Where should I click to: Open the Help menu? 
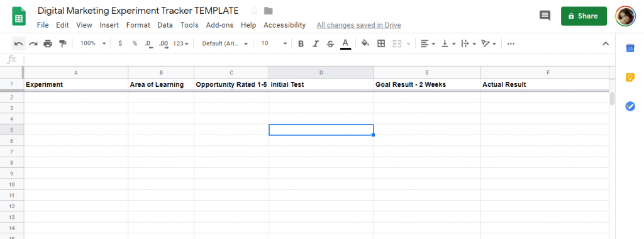[248, 25]
